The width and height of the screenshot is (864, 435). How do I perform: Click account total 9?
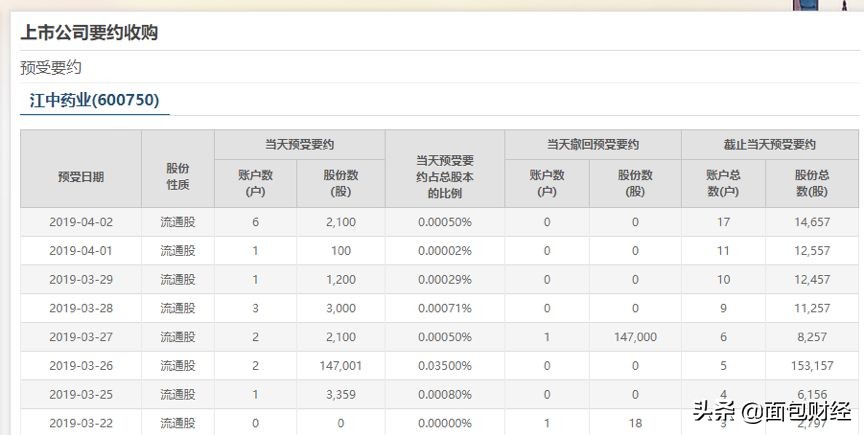pos(723,308)
